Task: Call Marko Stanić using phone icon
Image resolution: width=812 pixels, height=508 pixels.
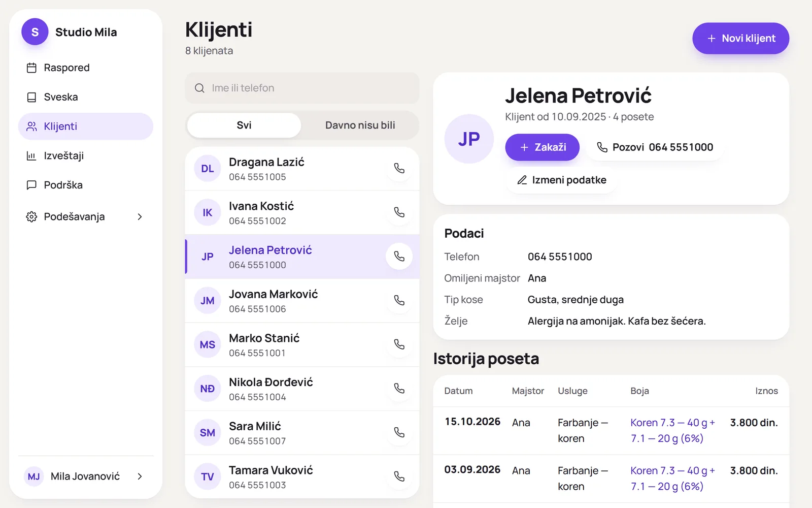Action: coord(399,344)
